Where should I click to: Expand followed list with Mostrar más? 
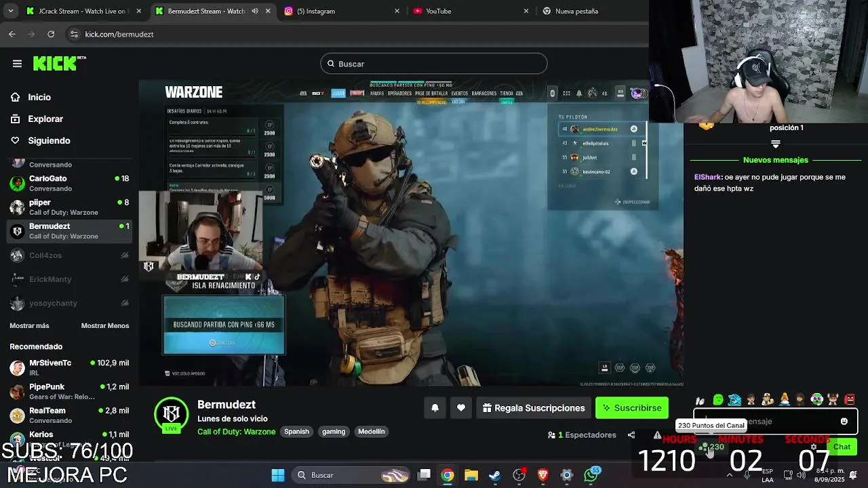click(x=29, y=325)
